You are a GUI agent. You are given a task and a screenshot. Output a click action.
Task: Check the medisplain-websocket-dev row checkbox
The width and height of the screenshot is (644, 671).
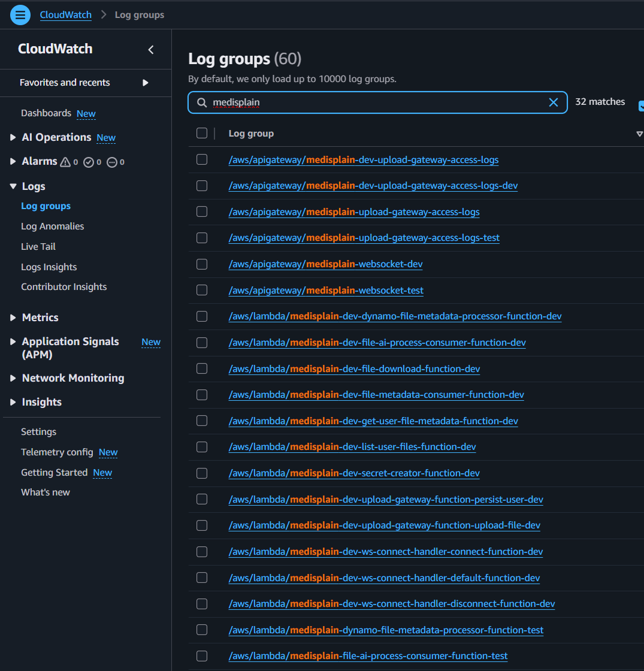click(x=202, y=264)
